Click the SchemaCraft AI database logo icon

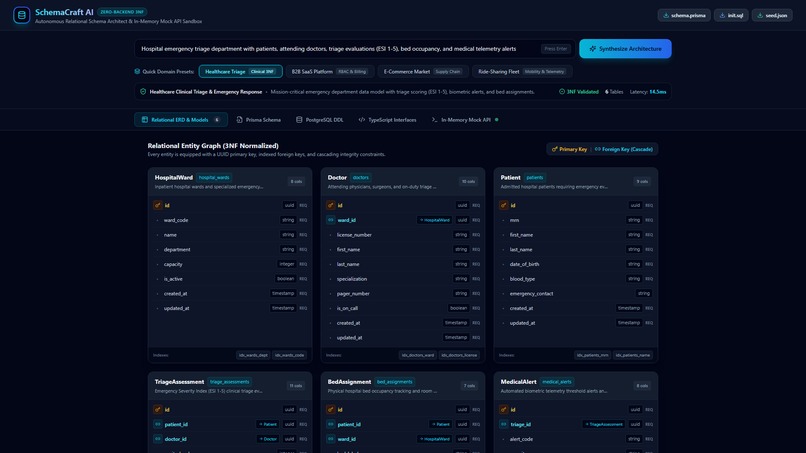pyautogui.click(x=21, y=15)
